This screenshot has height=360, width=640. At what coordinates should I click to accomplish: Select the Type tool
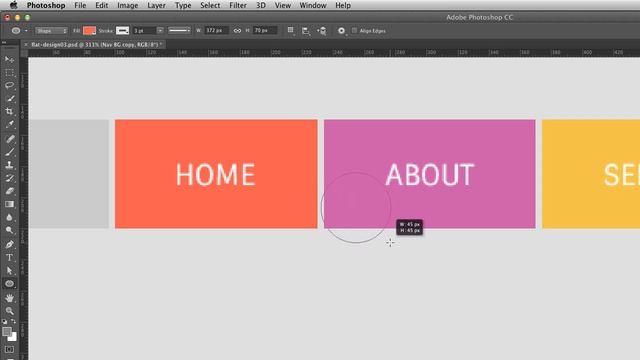pos(9,258)
